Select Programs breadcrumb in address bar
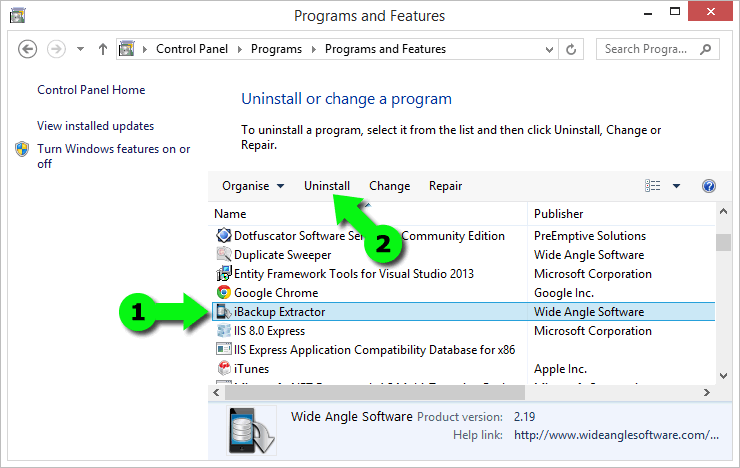The height and width of the screenshot is (468, 740). (x=276, y=49)
